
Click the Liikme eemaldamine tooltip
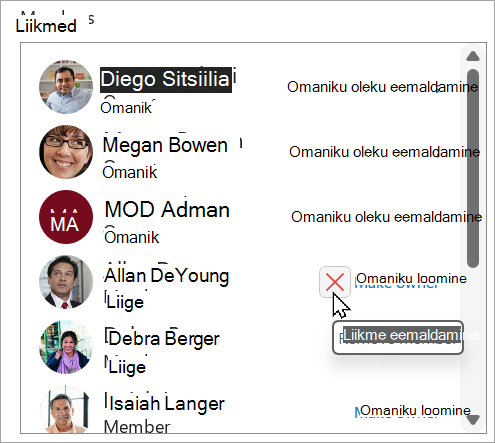pos(398,337)
